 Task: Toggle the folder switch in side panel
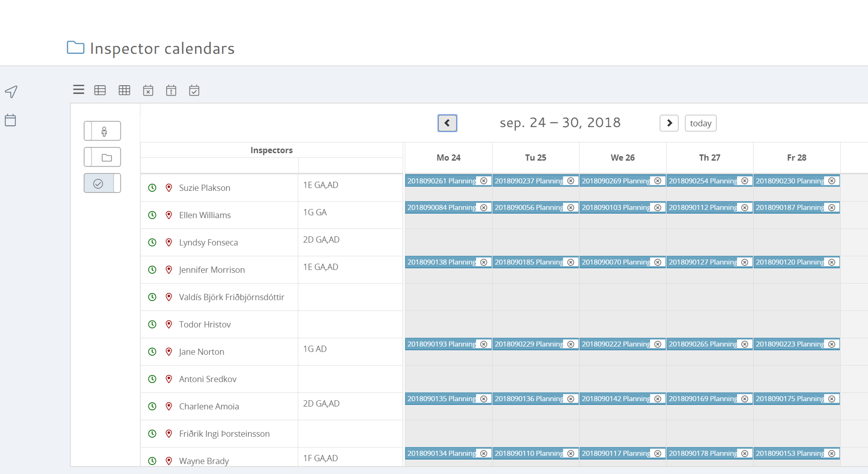[102, 157]
